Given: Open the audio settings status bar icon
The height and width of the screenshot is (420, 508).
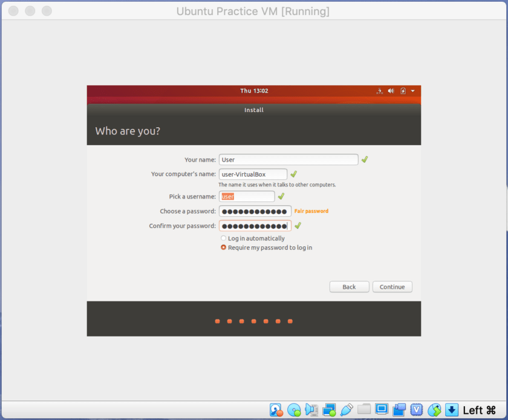Looking at the screenshot, I should (x=311, y=410).
